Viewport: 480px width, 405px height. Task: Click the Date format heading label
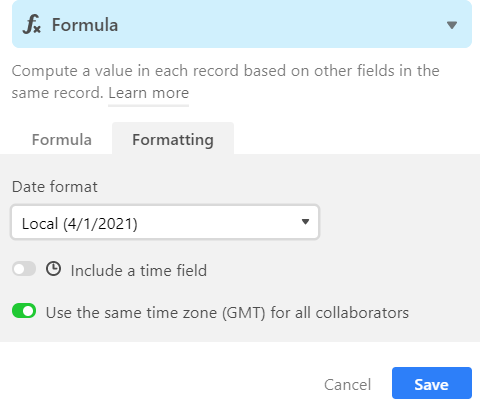(55, 187)
